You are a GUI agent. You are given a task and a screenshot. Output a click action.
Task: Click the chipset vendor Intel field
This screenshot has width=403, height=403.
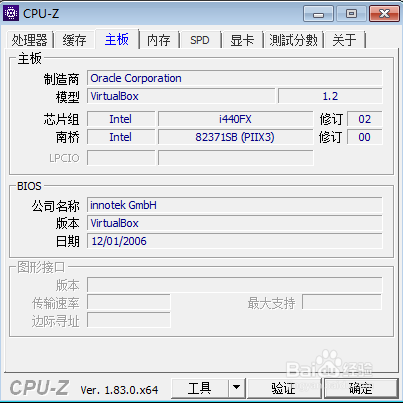pyautogui.click(x=121, y=119)
